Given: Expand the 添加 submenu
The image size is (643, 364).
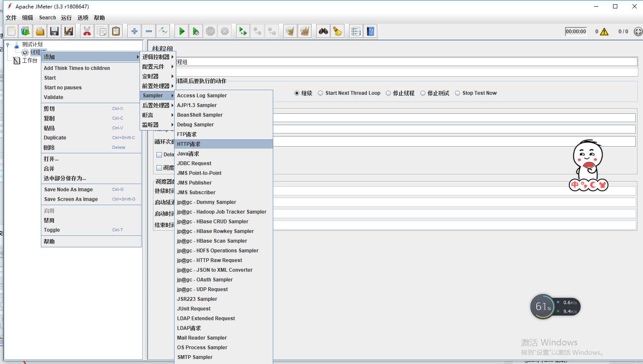Looking at the screenshot, I should [91, 57].
